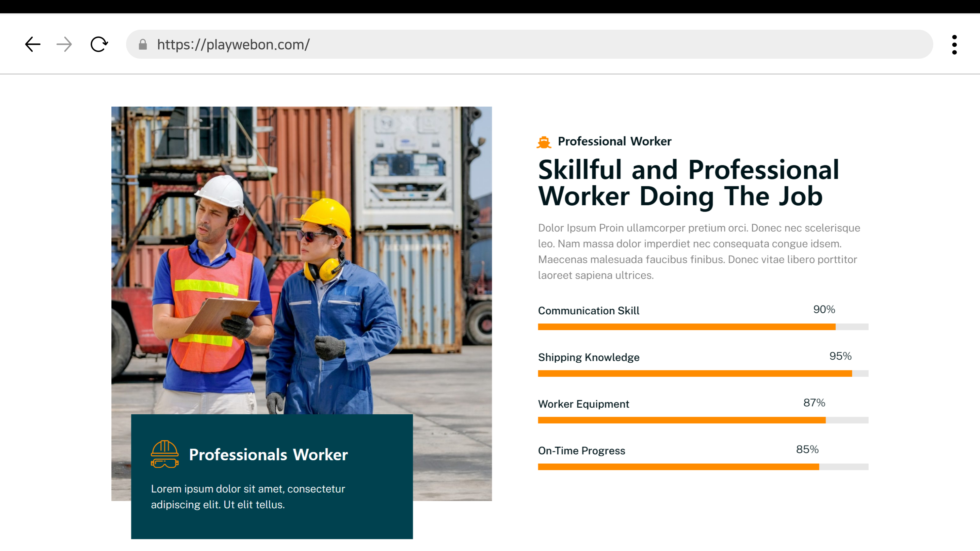Click the 'Skillful and Professional Worker' heading
980x551 pixels.
point(689,183)
